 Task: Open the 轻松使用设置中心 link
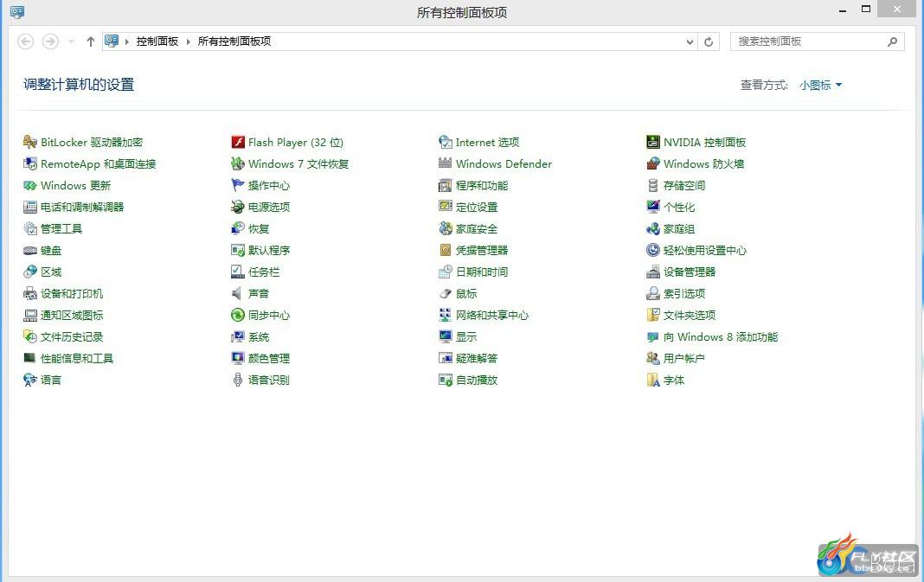point(705,250)
